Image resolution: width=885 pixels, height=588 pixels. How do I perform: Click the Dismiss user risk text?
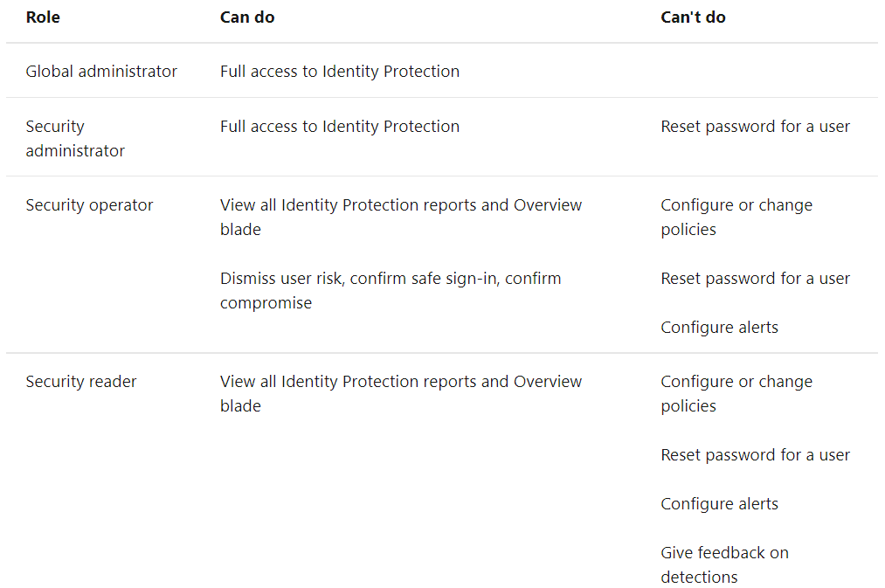[x=391, y=290]
